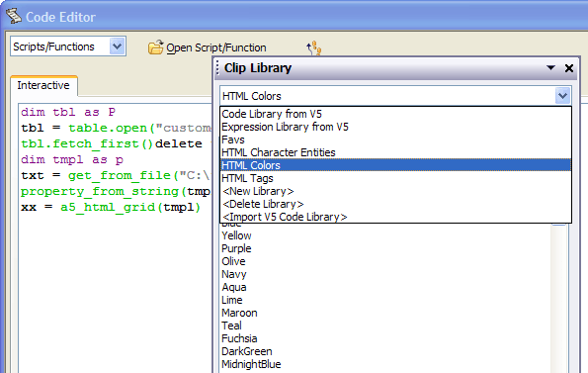Viewport: 588px width, 373px height.
Task: Select the highlighted HTML Colors entry
Action: (395, 165)
